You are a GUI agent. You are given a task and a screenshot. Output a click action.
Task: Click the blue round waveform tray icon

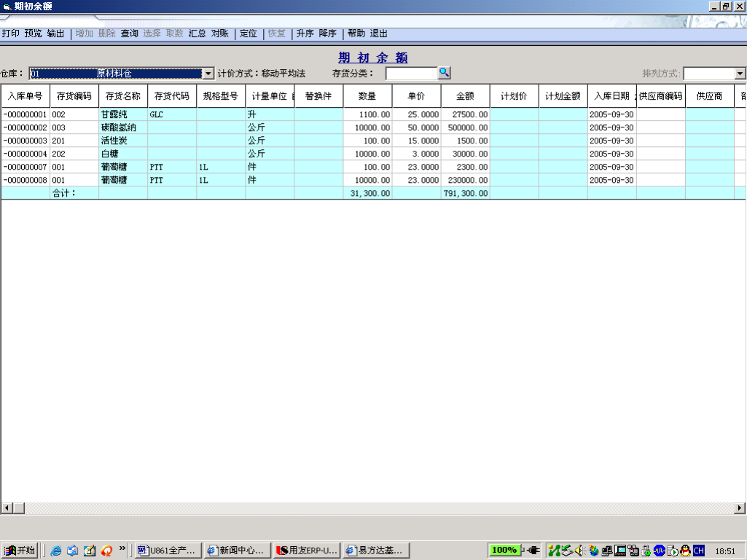click(660, 551)
